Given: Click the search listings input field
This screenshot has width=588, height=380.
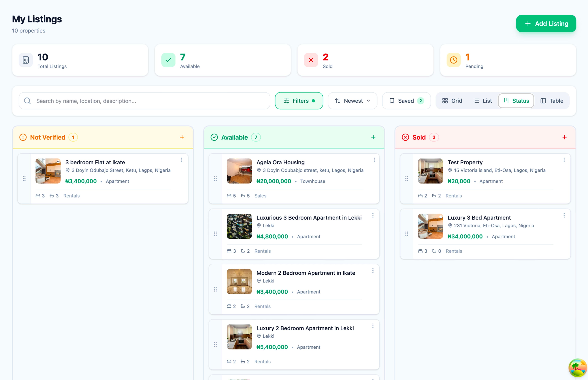Looking at the screenshot, I should 148,101.
